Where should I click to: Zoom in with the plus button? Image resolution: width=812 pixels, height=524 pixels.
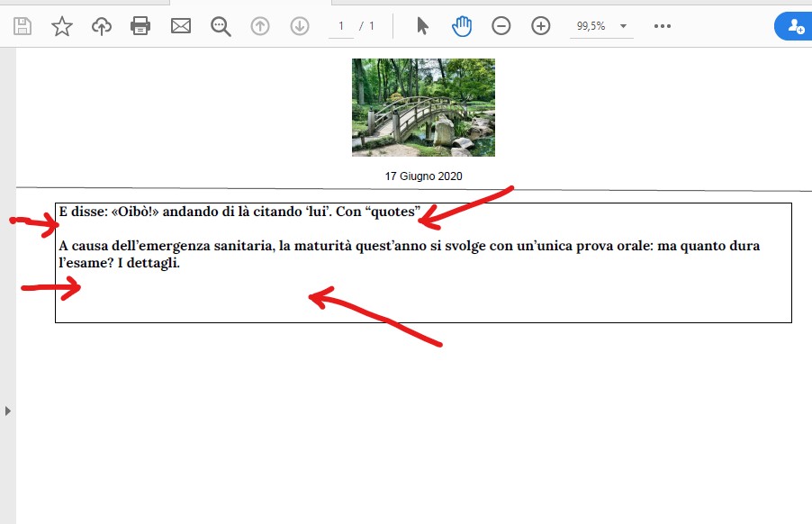tap(541, 26)
